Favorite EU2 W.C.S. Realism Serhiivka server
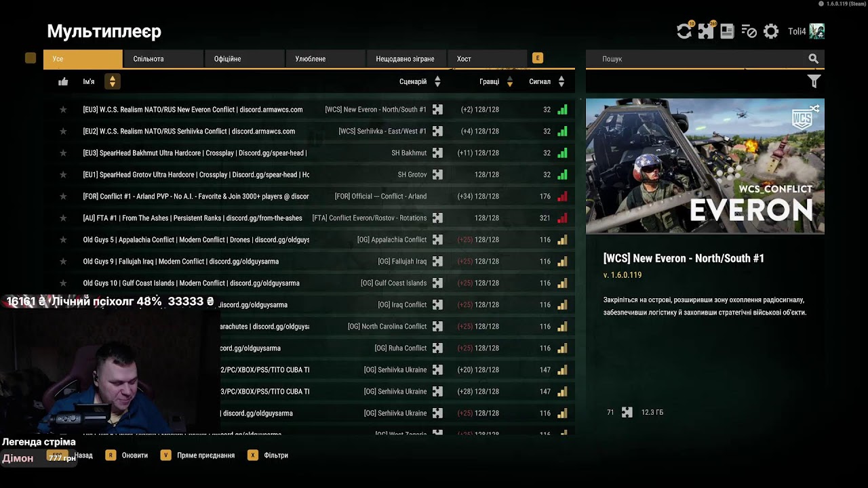Screen dimensions: 868x488 tap(63, 131)
